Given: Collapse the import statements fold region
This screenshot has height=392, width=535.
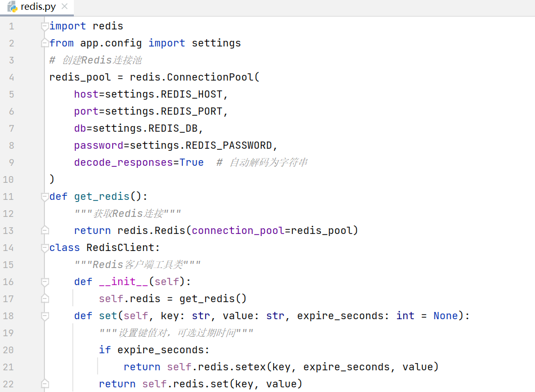Looking at the screenshot, I should pyautogui.click(x=44, y=26).
